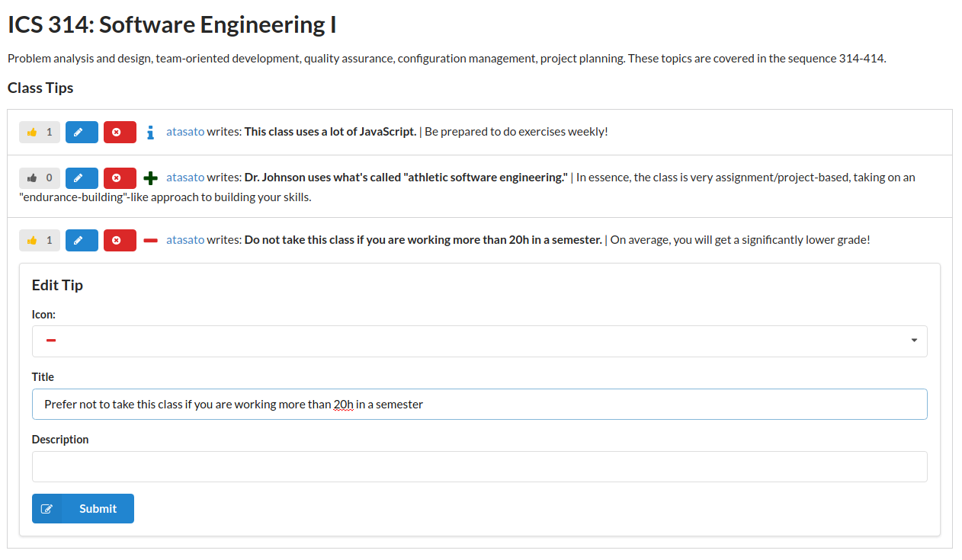
Task: Open atasato's profile from the JavaScript tip
Action: (185, 132)
